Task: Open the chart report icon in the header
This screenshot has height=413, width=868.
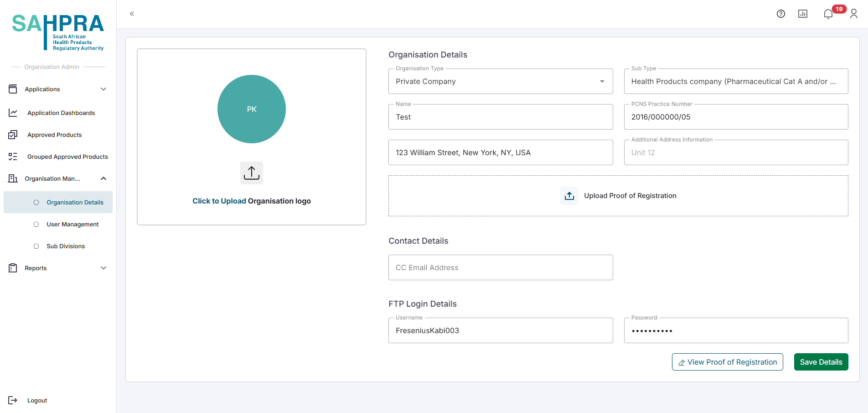Action: click(803, 14)
